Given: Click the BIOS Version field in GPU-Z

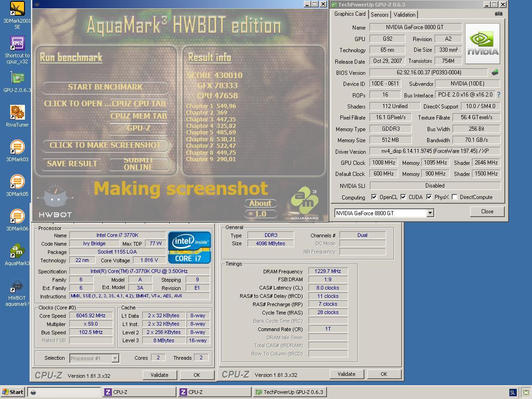Looking at the screenshot, I should 429,72.
